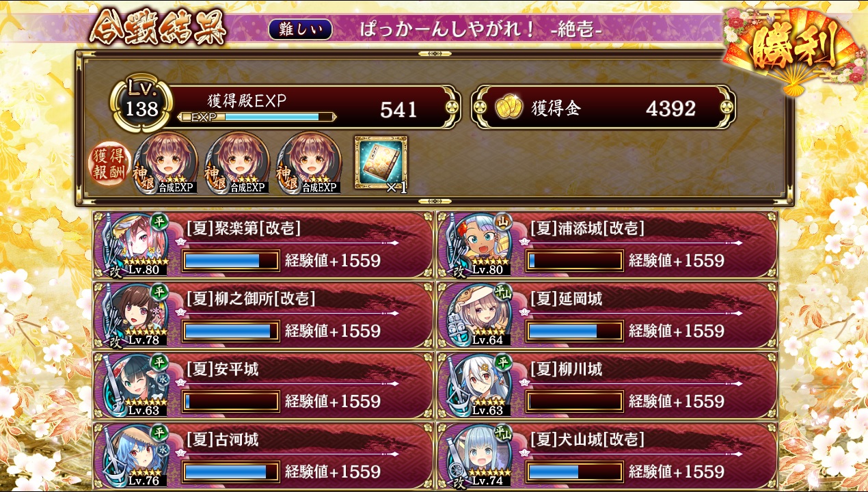
Task: Click the 難しい difficulty badge
Action: [301, 29]
